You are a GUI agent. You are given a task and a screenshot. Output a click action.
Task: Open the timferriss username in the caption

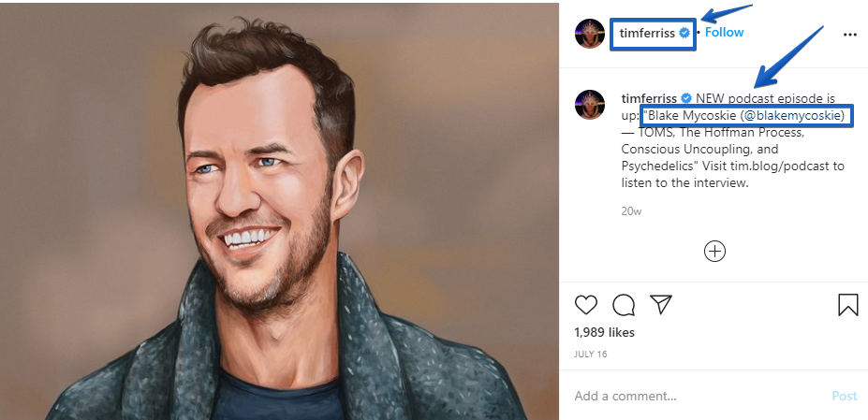pyautogui.click(x=650, y=98)
